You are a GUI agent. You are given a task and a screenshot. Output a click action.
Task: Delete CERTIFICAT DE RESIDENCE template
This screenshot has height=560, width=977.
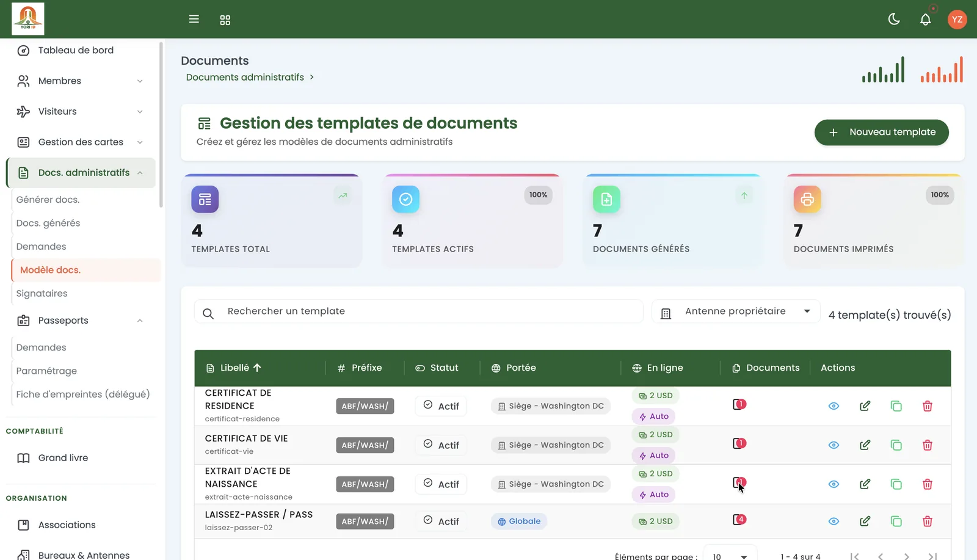coord(927,406)
